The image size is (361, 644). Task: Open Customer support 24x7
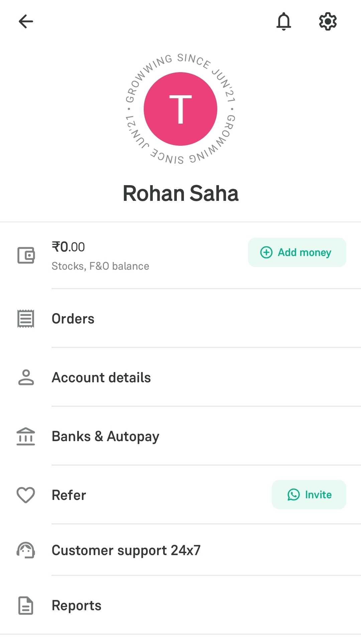click(126, 550)
